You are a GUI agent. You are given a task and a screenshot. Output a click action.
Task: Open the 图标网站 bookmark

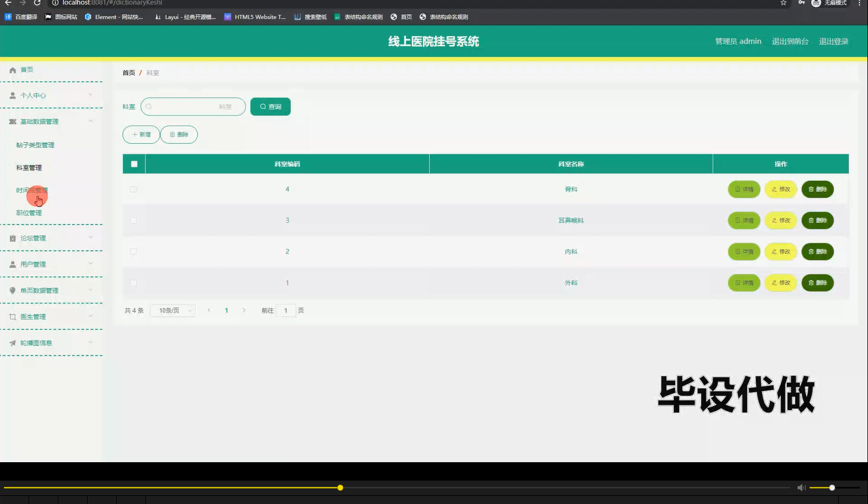click(61, 17)
